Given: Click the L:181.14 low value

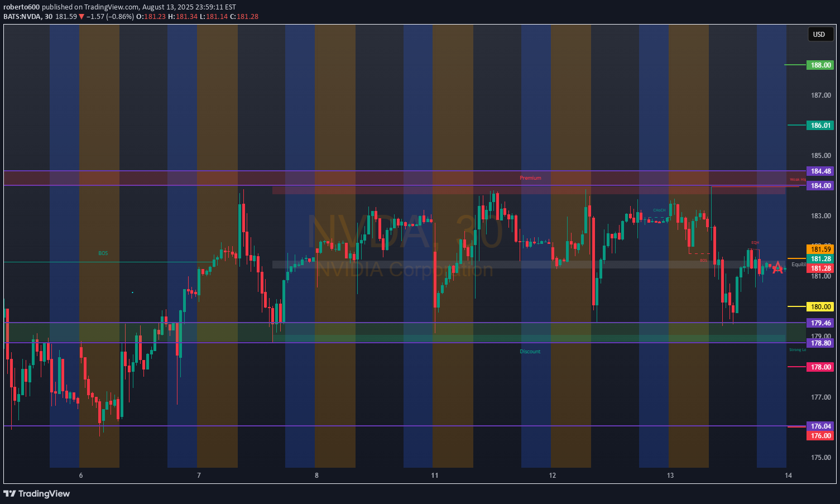Looking at the screenshot, I should (x=214, y=17).
